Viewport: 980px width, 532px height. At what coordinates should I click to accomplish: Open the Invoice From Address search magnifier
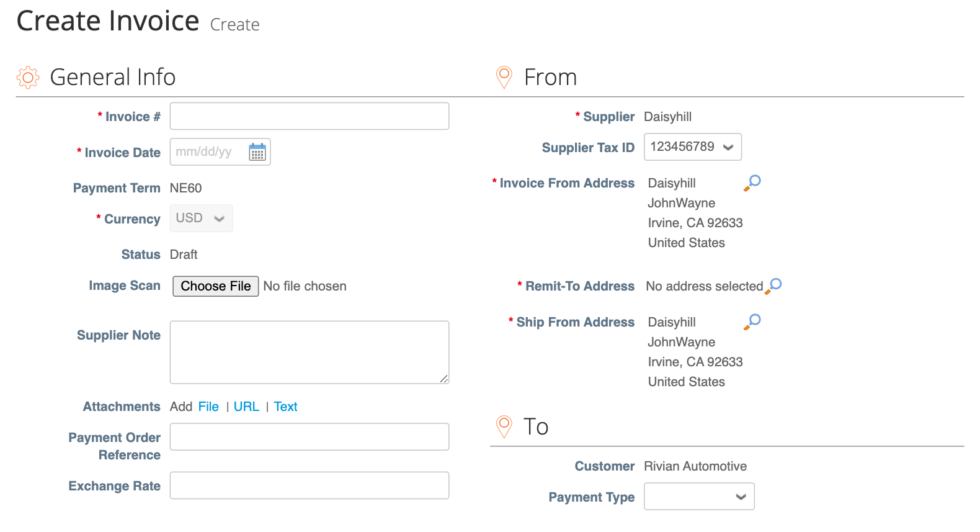tap(752, 182)
